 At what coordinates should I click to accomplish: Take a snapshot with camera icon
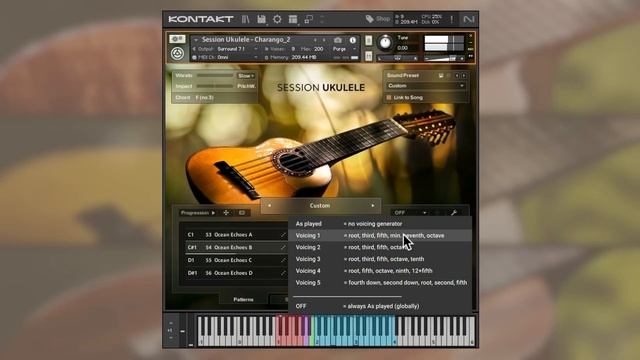coord(338,40)
